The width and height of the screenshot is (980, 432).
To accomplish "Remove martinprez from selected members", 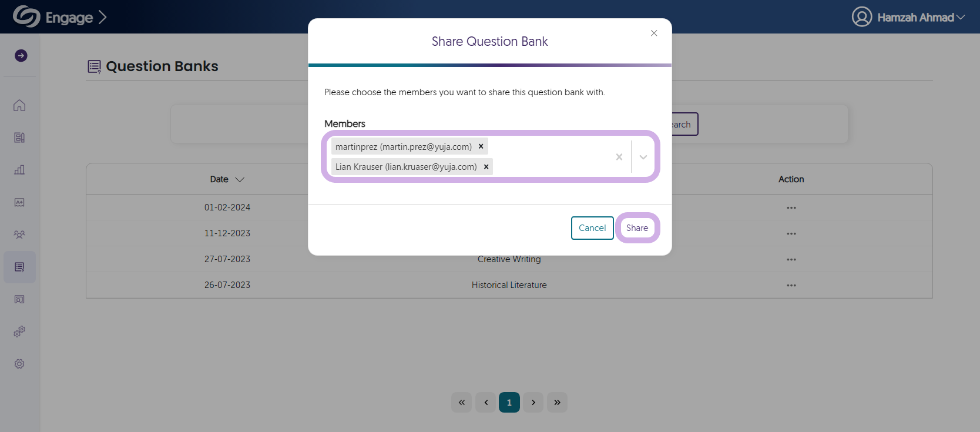I will coord(481,146).
